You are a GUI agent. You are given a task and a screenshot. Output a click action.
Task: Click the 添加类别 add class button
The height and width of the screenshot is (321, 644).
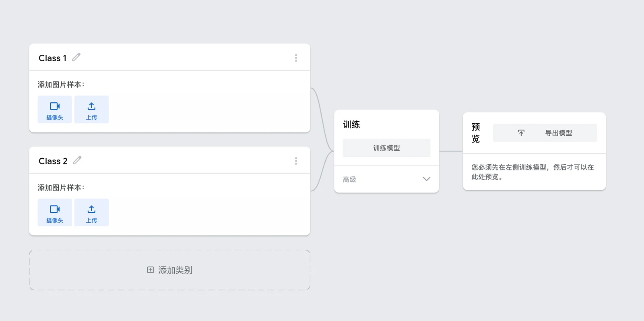tap(170, 270)
